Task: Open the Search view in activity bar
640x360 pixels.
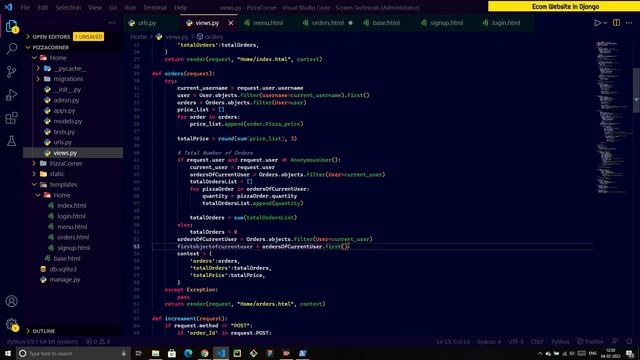Action: 11,49
